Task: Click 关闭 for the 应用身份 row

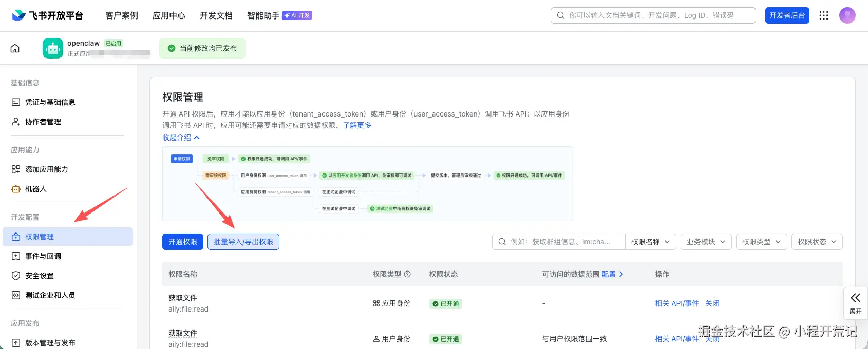Action: [712, 303]
